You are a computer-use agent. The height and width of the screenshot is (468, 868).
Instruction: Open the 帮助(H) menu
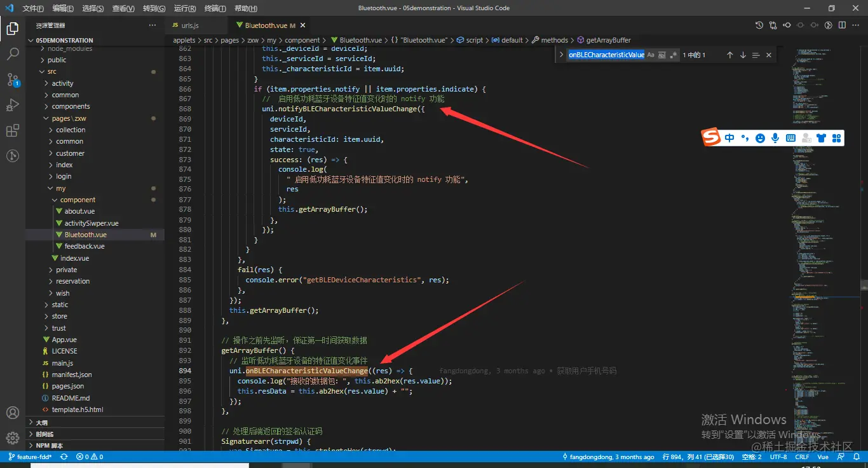click(245, 8)
